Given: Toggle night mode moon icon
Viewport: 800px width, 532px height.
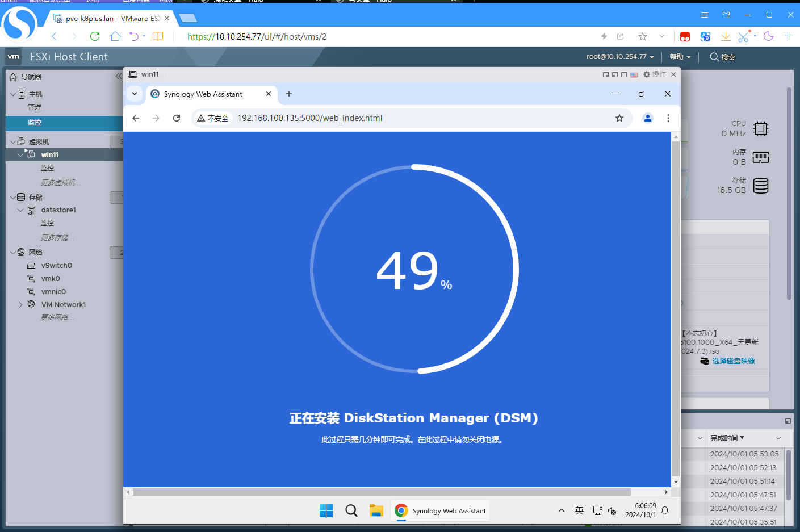Looking at the screenshot, I should pos(769,36).
